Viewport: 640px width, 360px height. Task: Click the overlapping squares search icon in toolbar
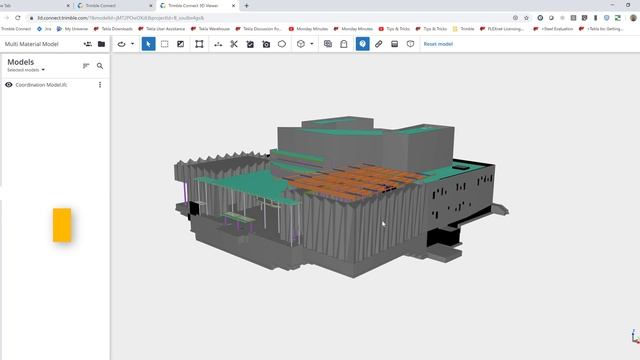tap(328, 44)
